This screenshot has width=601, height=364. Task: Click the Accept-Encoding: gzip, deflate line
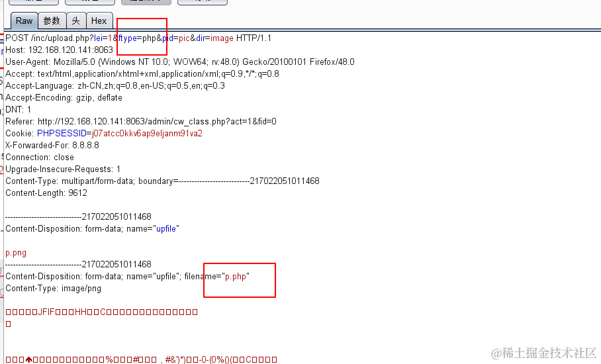(64, 98)
